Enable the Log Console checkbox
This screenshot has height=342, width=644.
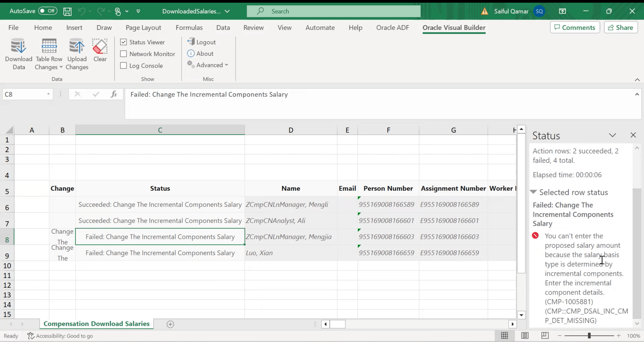[123, 66]
